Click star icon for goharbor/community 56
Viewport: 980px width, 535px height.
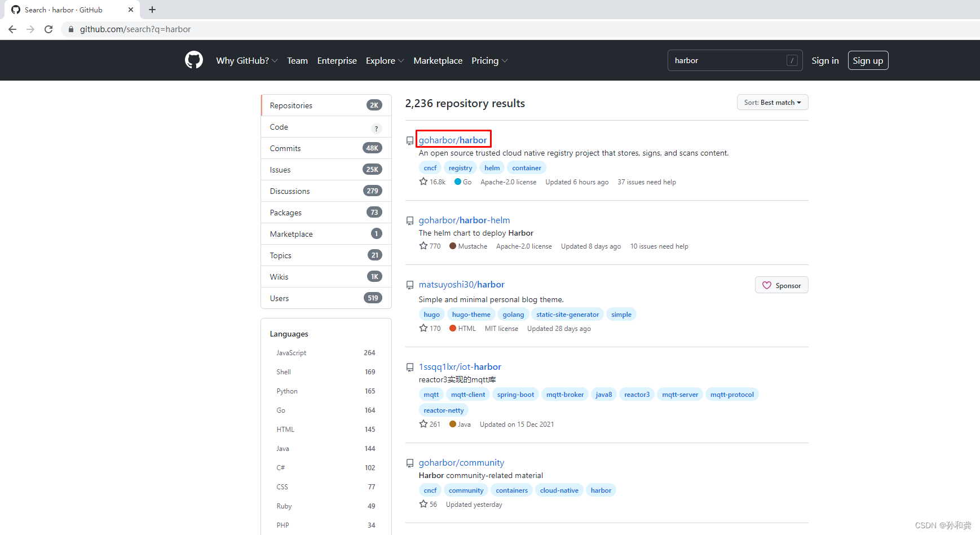pos(423,504)
